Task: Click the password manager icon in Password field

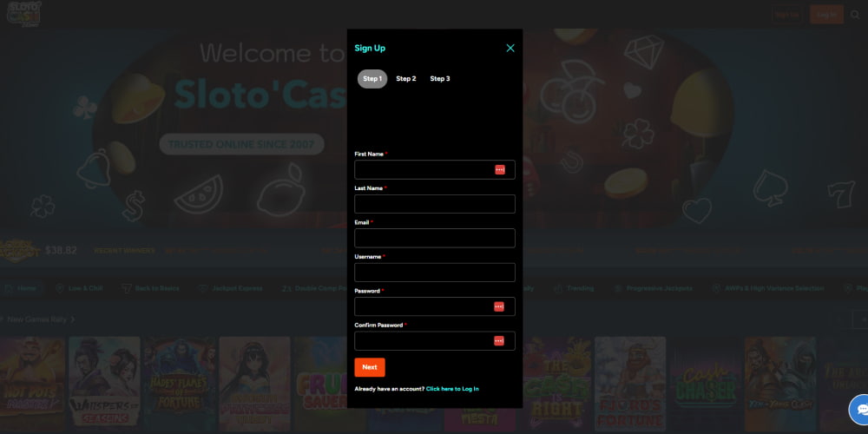Action: point(499,306)
